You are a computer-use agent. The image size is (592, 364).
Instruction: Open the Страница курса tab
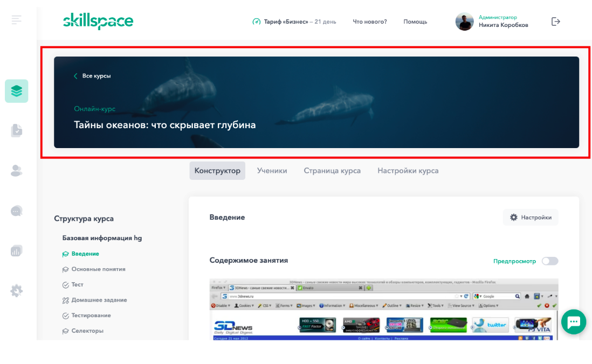(x=332, y=171)
